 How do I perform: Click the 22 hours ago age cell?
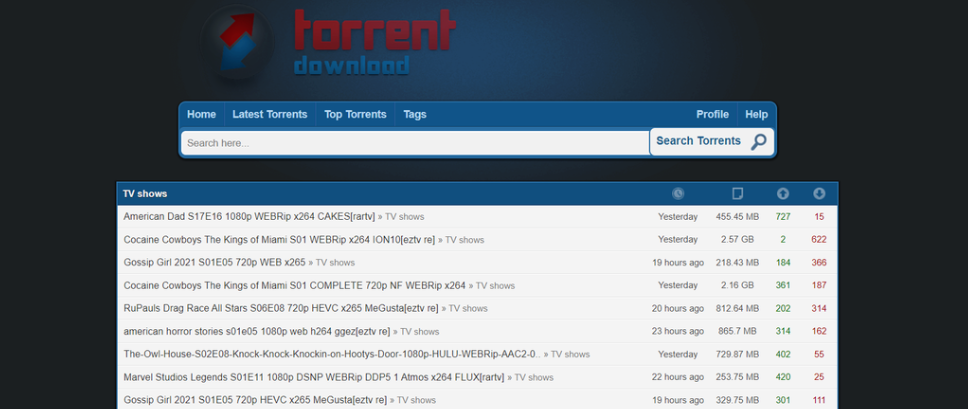click(x=678, y=378)
